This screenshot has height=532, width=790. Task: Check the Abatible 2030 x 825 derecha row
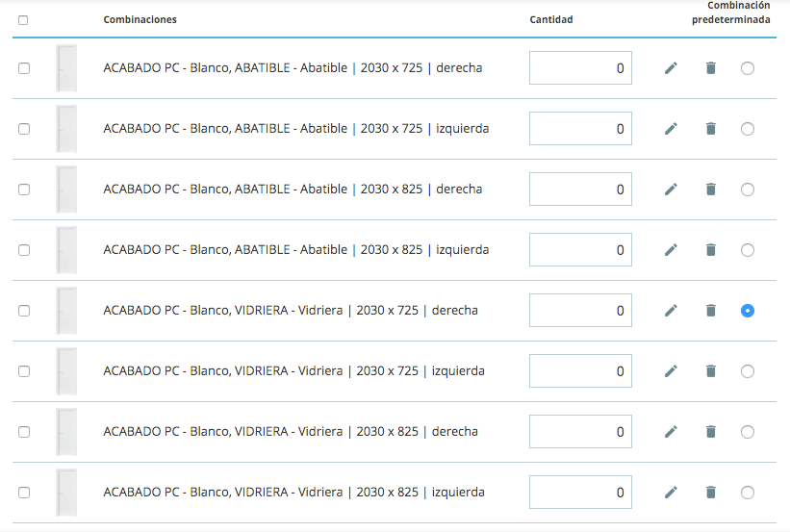(24, 190)
